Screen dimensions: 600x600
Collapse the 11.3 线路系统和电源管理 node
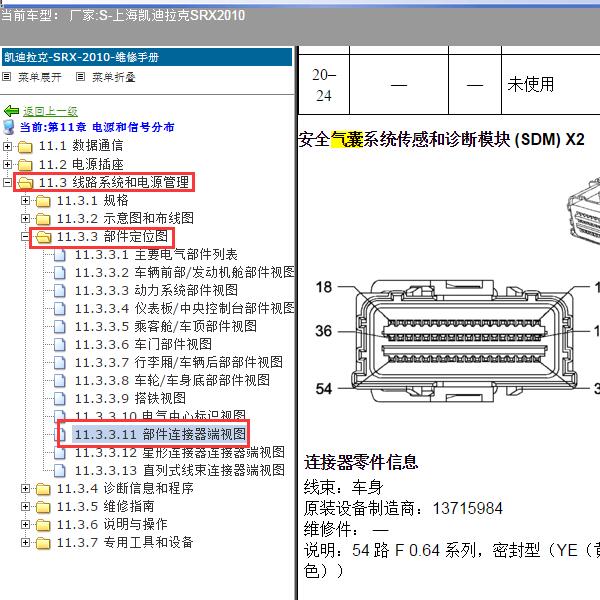(7, 182)
